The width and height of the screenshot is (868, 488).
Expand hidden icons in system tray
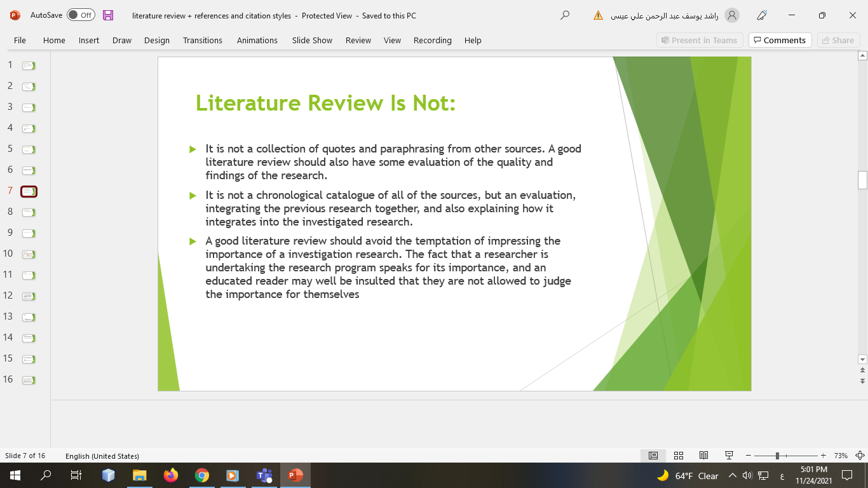pos(732,475)
